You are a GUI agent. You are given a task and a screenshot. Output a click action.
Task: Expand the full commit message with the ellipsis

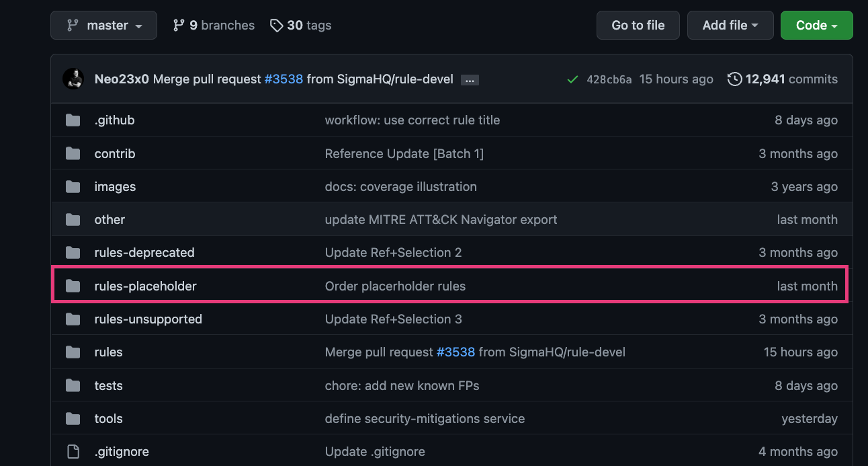pos(469,79)
